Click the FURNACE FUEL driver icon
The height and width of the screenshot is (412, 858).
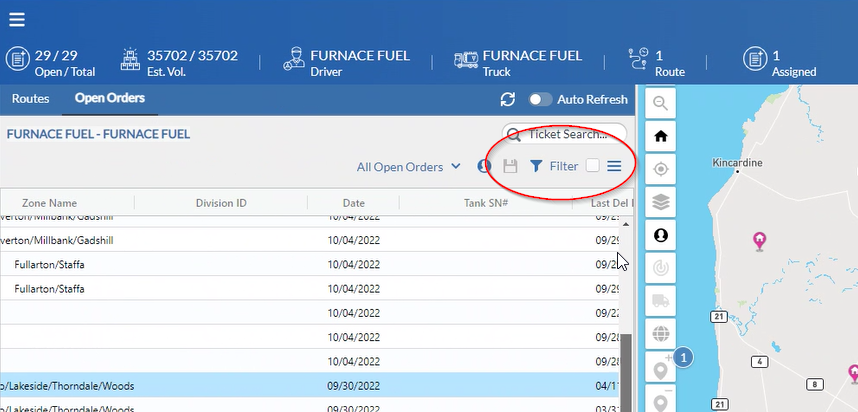pos(294,59)
